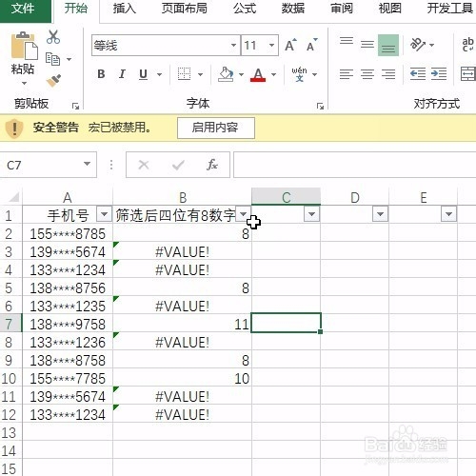Open filter dropdown for column B header
The height and width of the screenshot is (476, 476).
(244, 214)
